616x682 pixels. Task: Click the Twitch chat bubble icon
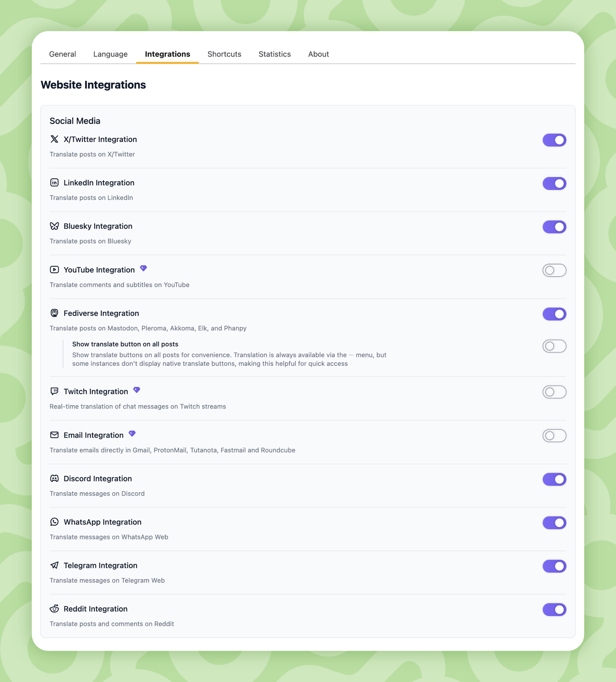coord(55,392)
